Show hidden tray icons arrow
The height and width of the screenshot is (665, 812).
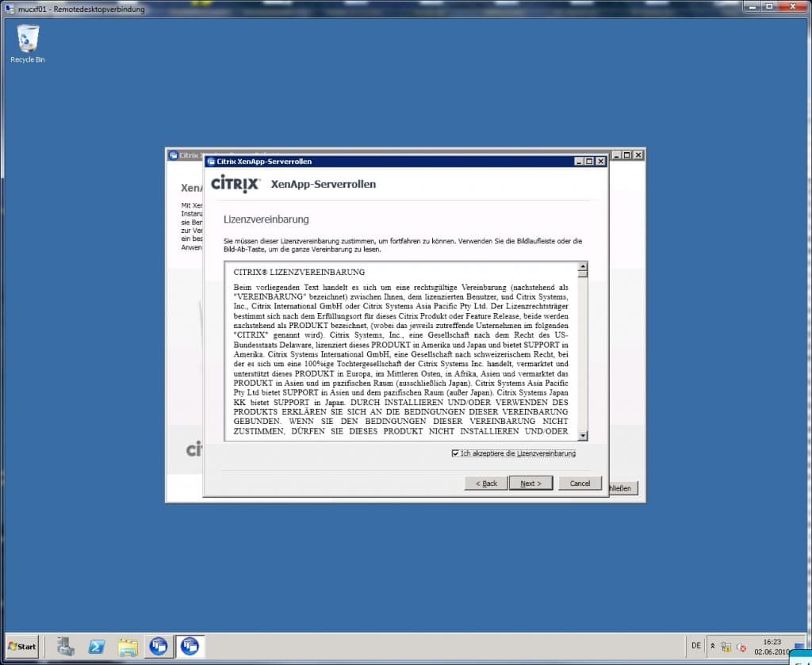713,646
